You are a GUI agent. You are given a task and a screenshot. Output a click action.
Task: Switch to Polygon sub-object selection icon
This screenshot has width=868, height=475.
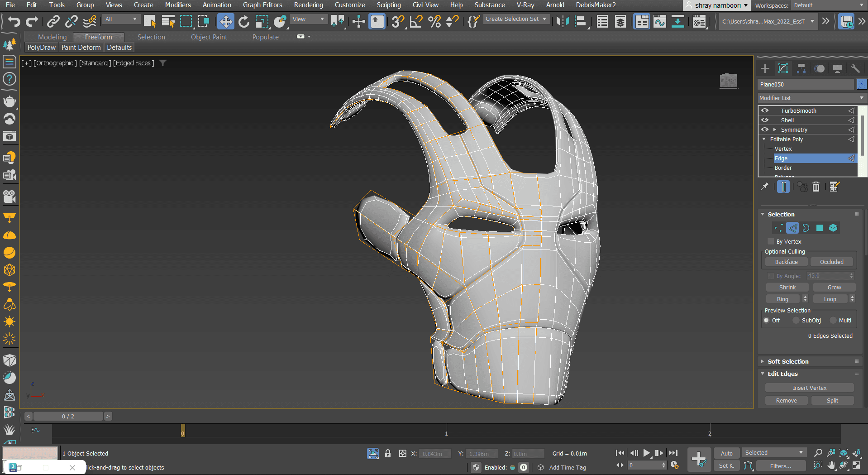coord(819,228)
